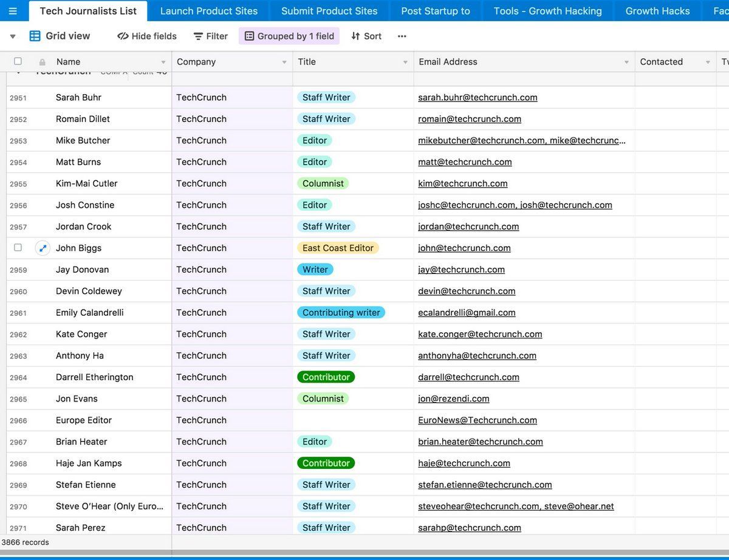Open Name column dropdown menu
This screenshot has width=729, height=560.
163,62
